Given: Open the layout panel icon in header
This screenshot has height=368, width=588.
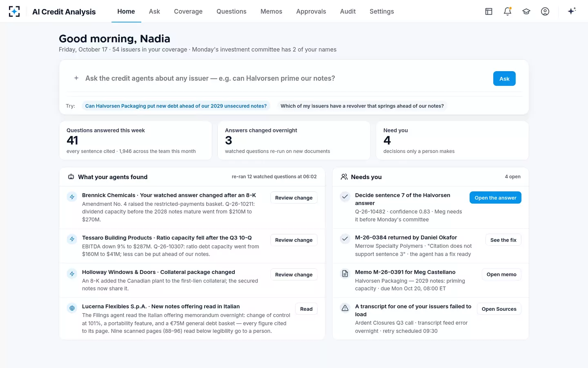Looking at the screenshot, I should 489,11.
